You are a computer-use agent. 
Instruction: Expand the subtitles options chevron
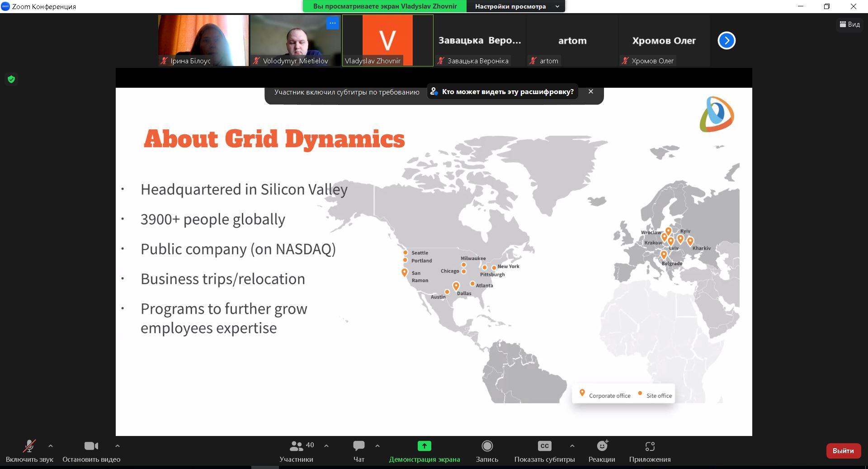572,446
